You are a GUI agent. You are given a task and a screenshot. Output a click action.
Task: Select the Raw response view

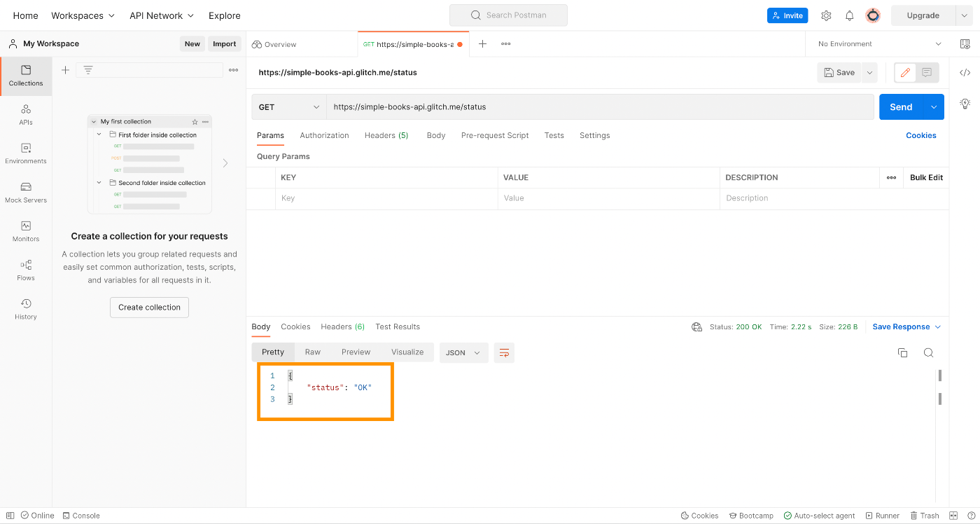[x=312, y=352]
